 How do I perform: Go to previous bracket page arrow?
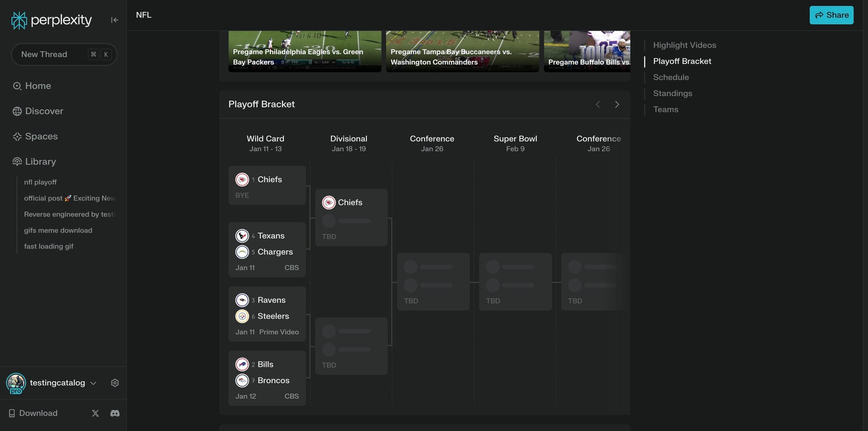coord(598,105)
